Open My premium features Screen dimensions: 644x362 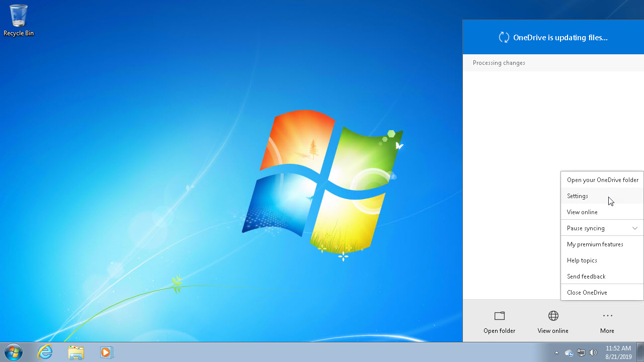(602, 244)
